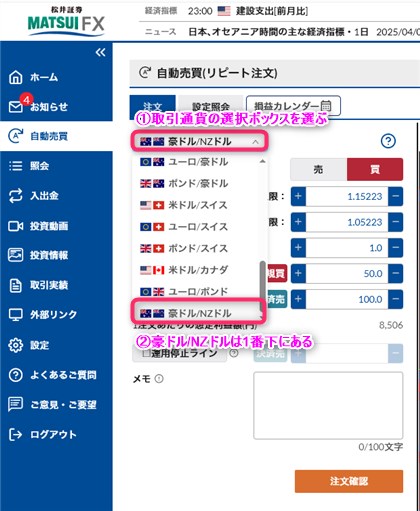Open お知らせ mail notifications icon
Screen dimensions: 420x511
point(15,107)
